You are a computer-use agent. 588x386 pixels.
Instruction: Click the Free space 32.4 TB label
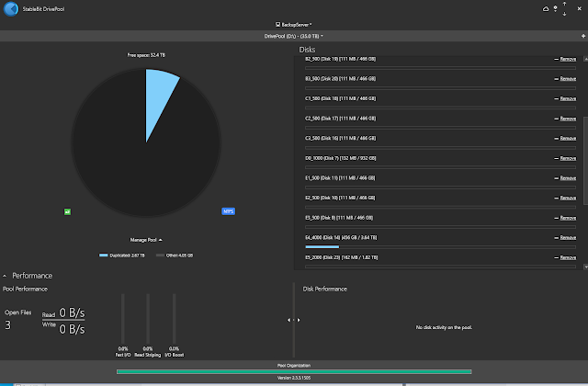point(146,55)
